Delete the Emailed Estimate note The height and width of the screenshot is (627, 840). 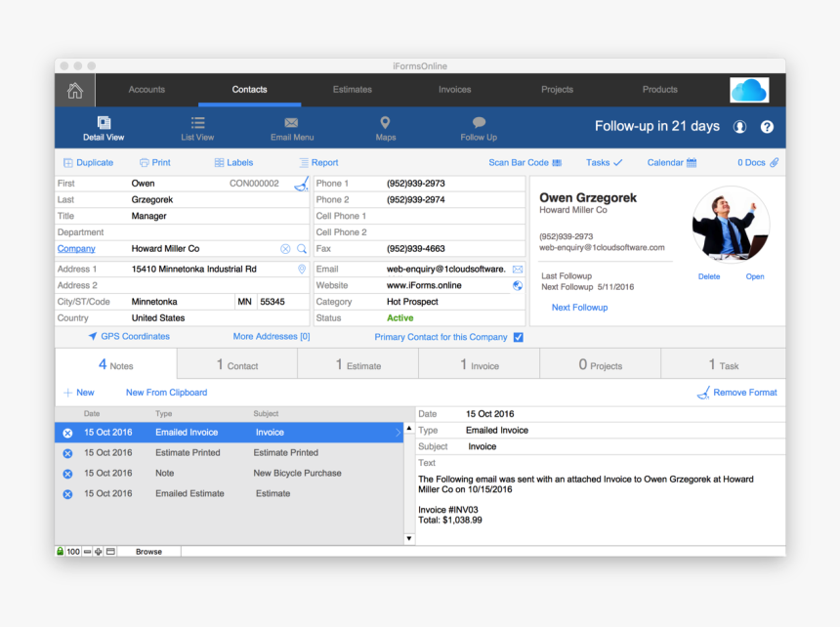coord(67,494)
